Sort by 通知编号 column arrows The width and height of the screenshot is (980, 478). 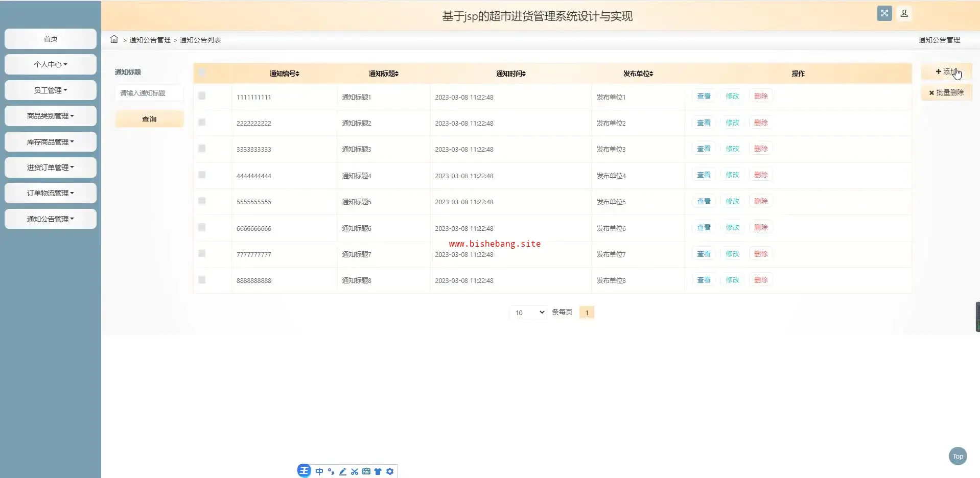(x=297, y=74)
